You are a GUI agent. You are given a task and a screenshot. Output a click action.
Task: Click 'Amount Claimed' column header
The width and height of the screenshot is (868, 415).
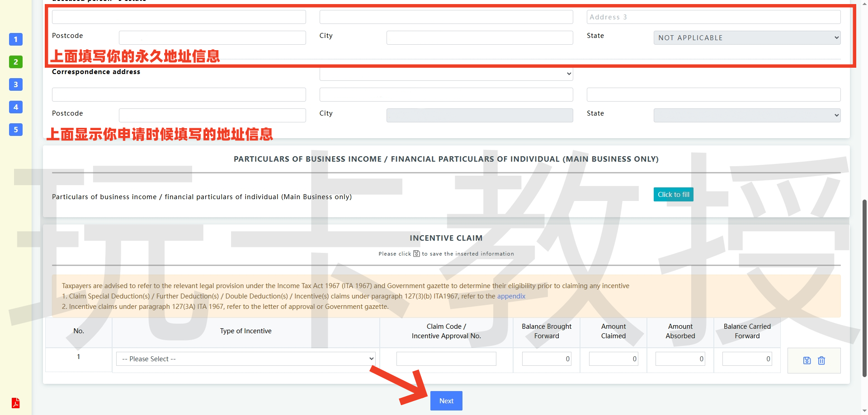pos(613,331)
